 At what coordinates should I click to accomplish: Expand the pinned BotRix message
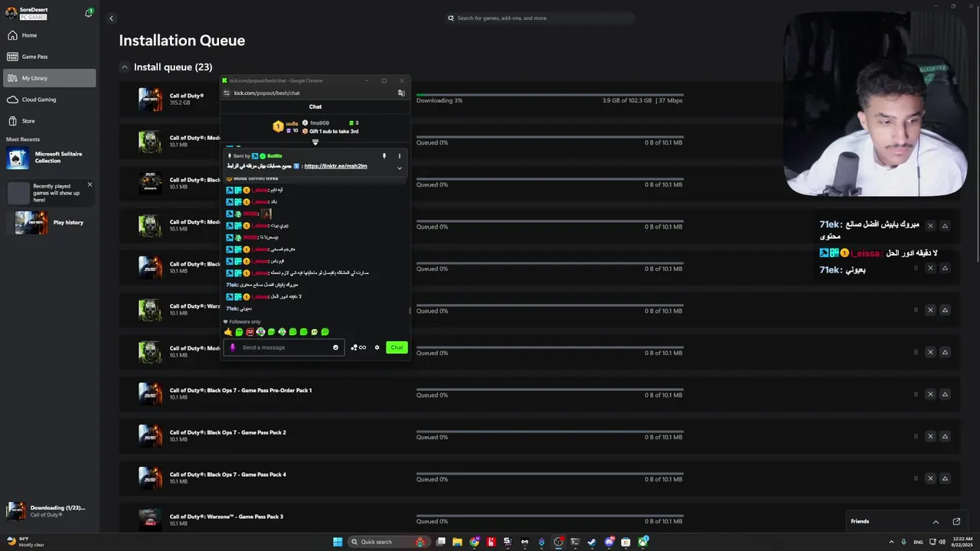[399, 168]
